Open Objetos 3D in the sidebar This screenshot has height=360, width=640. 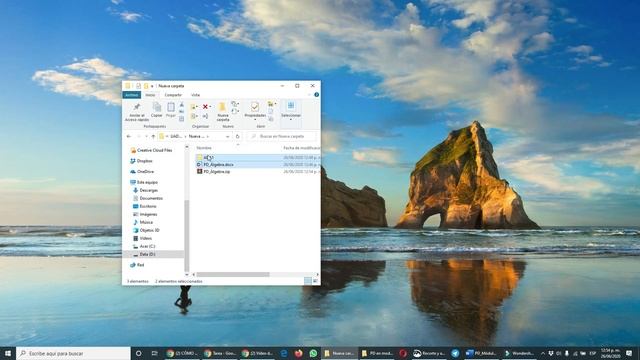[146, 230]
